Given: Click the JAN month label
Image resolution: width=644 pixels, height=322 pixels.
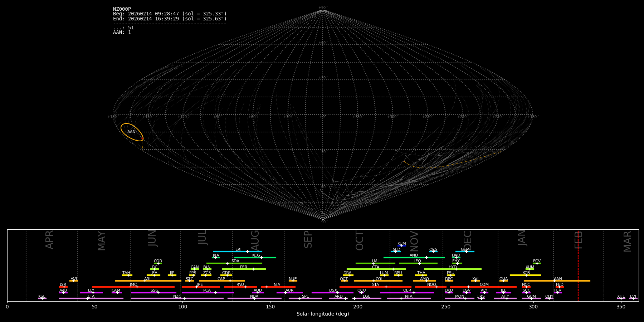Looking at the screenshot, I should coord(522,238).
